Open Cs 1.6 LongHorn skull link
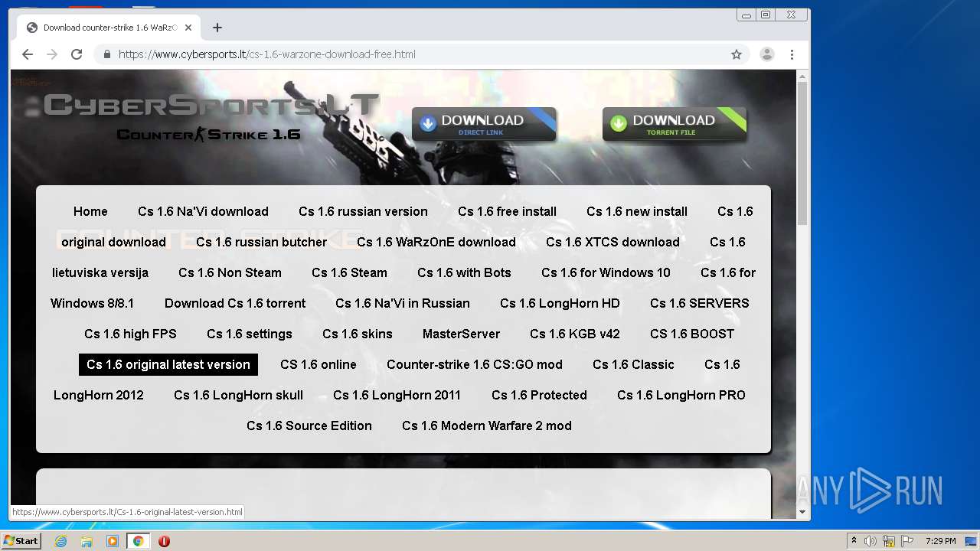The width and height of the screenshot is (980, 551). tap(238, 395)
